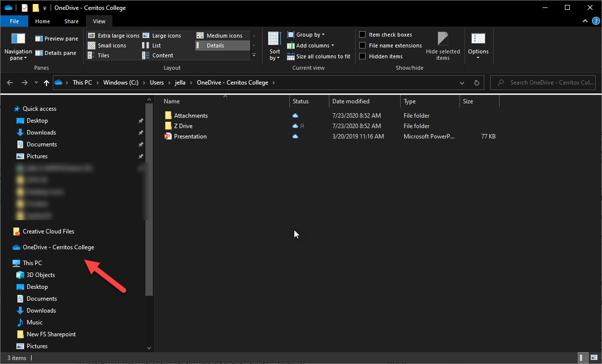
Task: Open the File tab
Action: (x=14, y=21)
